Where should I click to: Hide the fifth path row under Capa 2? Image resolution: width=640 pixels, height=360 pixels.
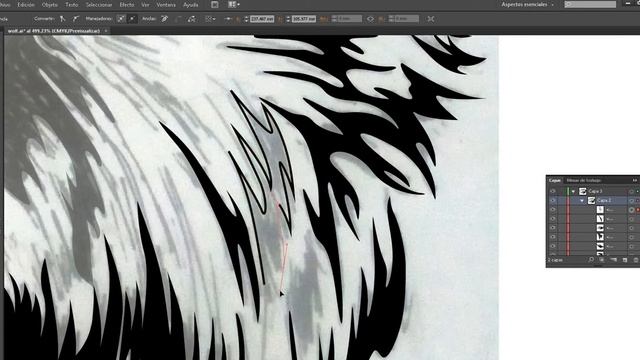point(553,246)
